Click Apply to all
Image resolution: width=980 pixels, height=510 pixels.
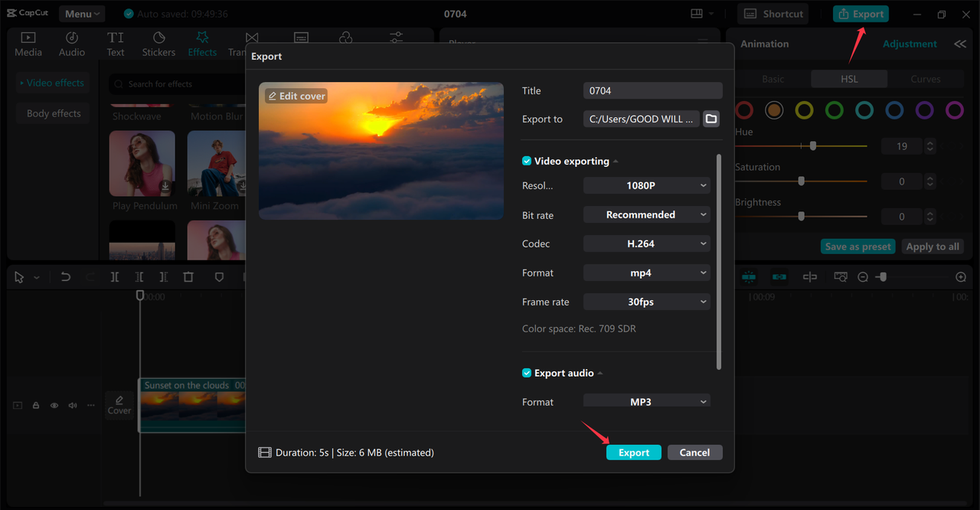coord(932,247)
